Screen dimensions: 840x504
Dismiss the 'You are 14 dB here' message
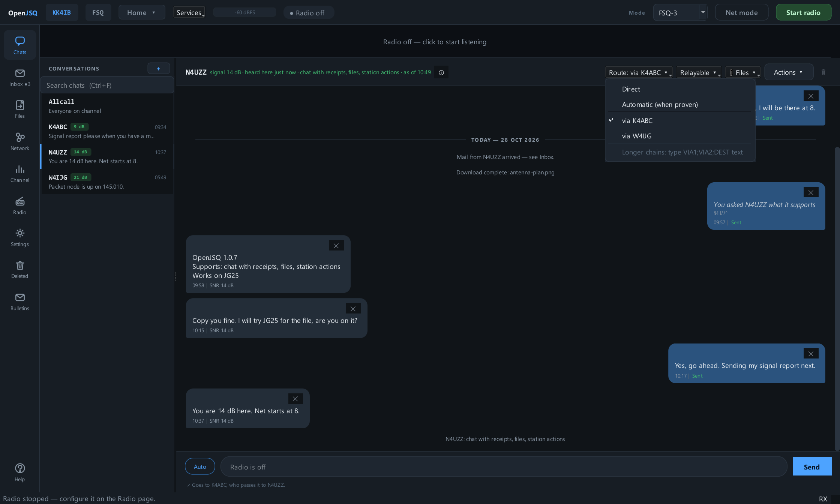tap(295, 399)
